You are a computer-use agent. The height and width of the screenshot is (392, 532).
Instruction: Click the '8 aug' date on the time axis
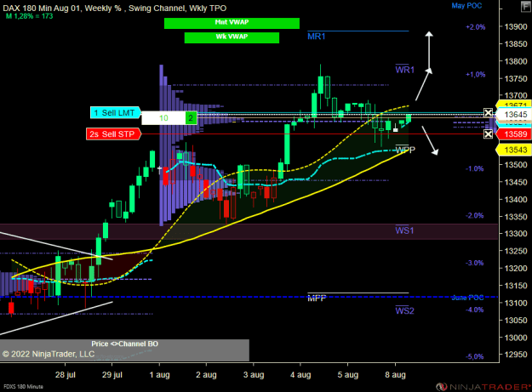(395, 375)
